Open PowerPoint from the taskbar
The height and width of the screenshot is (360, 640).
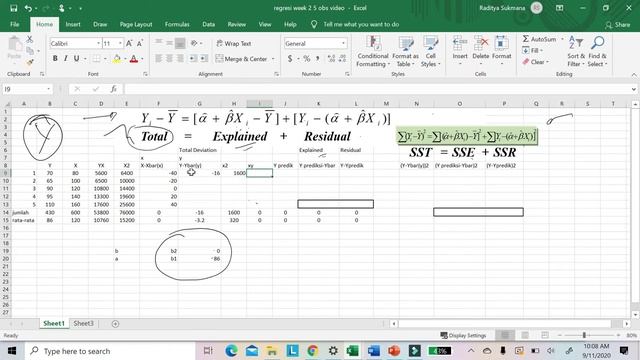pyautogui.click(x=394, y=351)
